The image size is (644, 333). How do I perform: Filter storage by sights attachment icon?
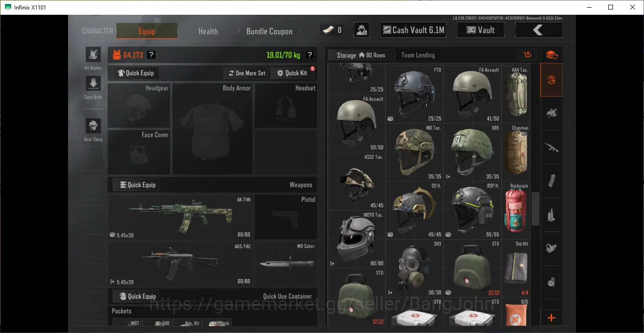tap(552, 248)
